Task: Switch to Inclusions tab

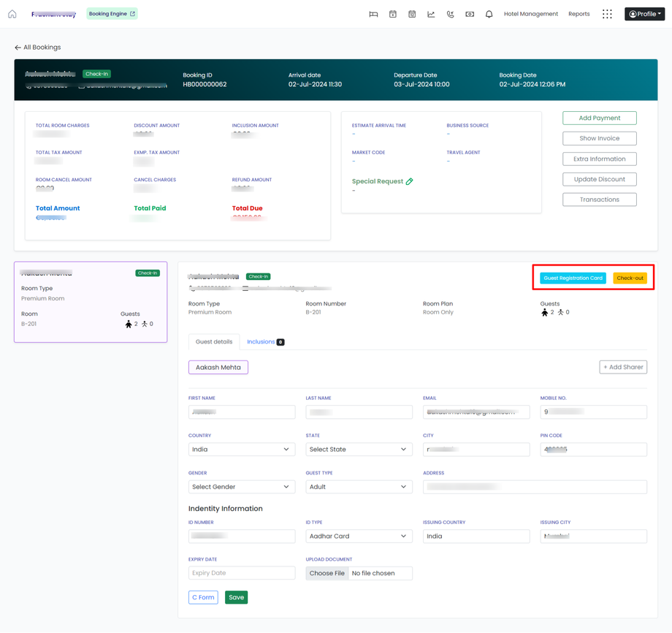Action: click(265, 342)
